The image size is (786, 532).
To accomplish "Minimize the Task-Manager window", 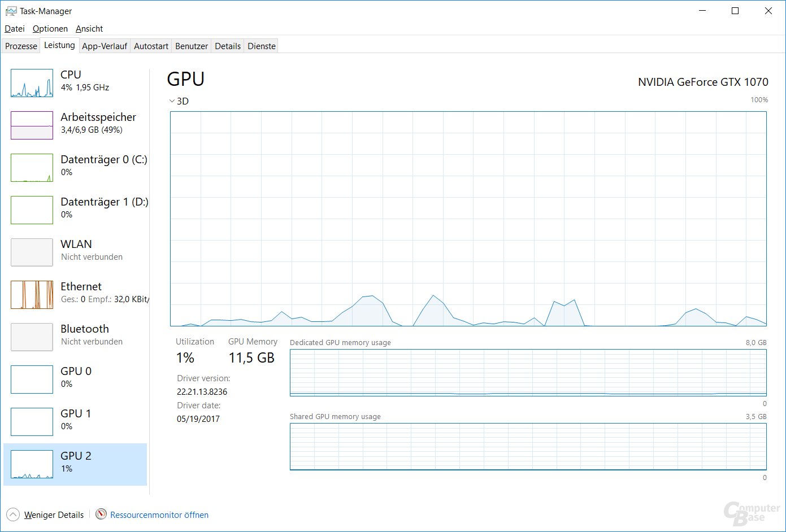I will point(702,11).
